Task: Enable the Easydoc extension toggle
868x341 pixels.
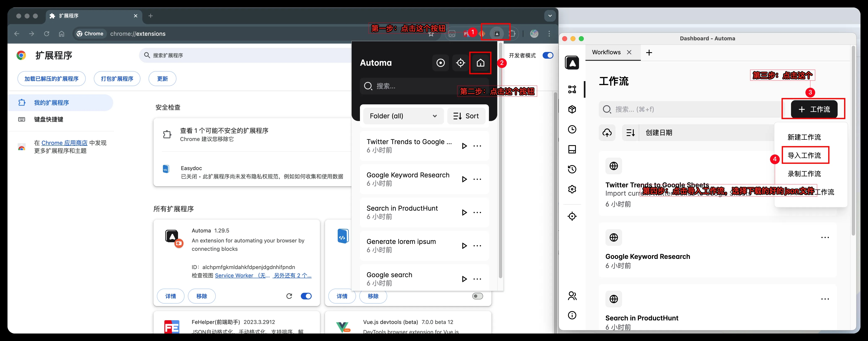Action: 477,296
